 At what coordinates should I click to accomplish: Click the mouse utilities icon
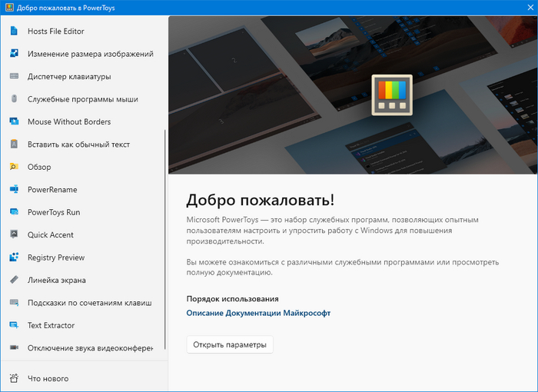[x=14, y=99]
